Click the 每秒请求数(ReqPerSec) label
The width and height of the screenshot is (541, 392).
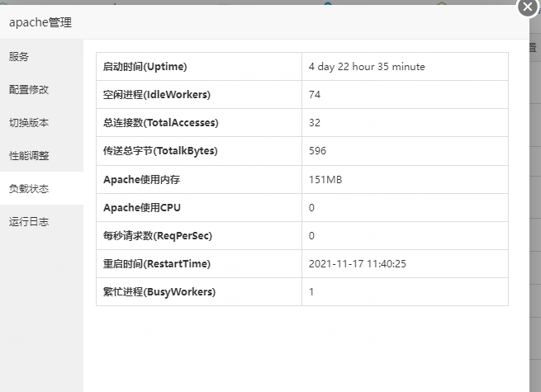(x=158, y=236)
